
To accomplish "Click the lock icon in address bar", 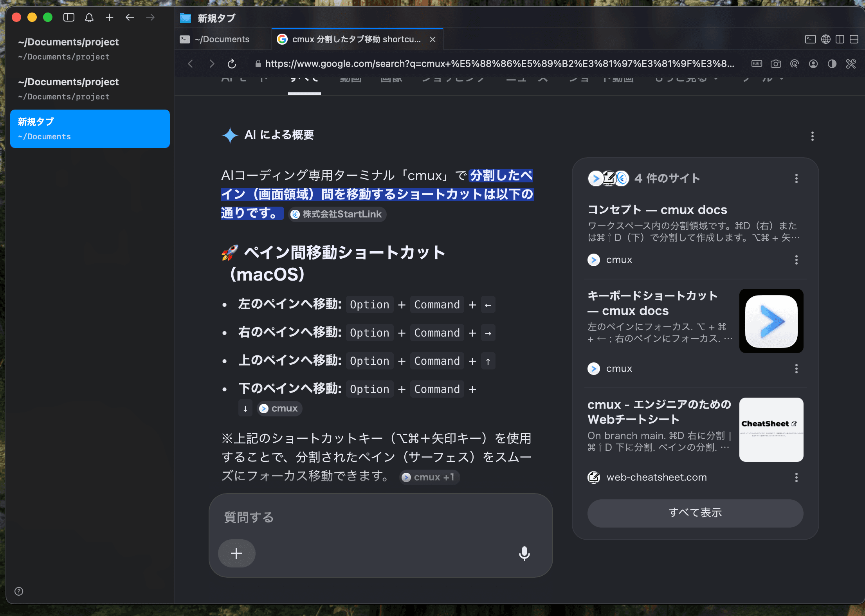I will 258,64.
